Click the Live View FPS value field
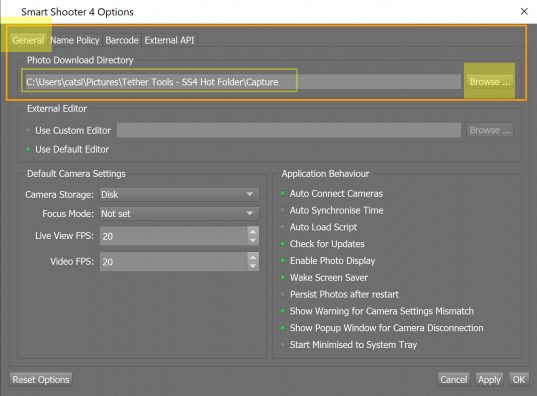Image resolution: width=537 pixels, height=396 pixels. coord(173,236)
